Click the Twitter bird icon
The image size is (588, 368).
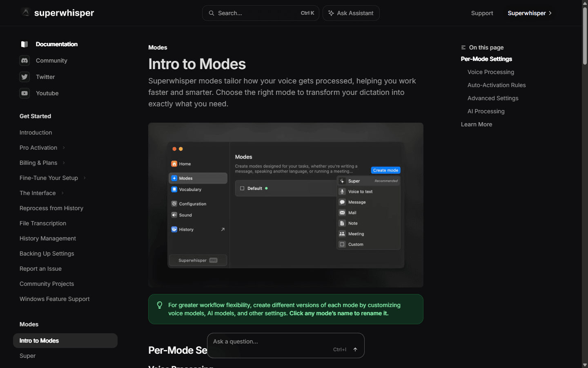click(x=24, y=77)
